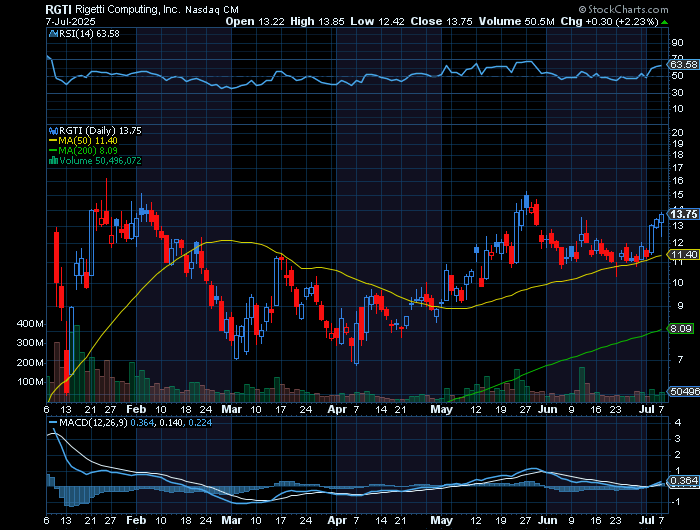This screenshot has width=700, height=530.
Task: Click the RSI(14) legend line icon
Action: click(53, 33)
